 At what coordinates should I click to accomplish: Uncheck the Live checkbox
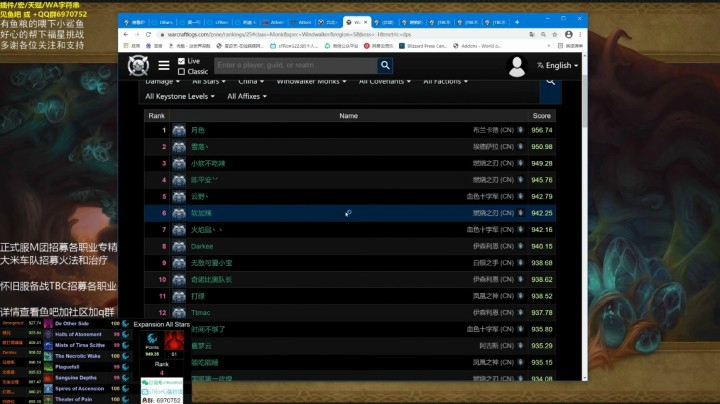point(181,61)
